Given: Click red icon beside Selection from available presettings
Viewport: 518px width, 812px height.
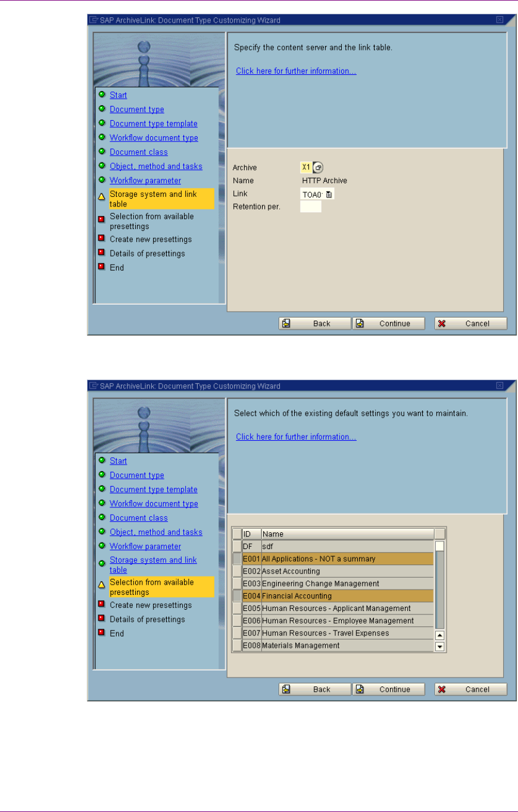Looking at the screenshot, I should [x=102, y=219].
